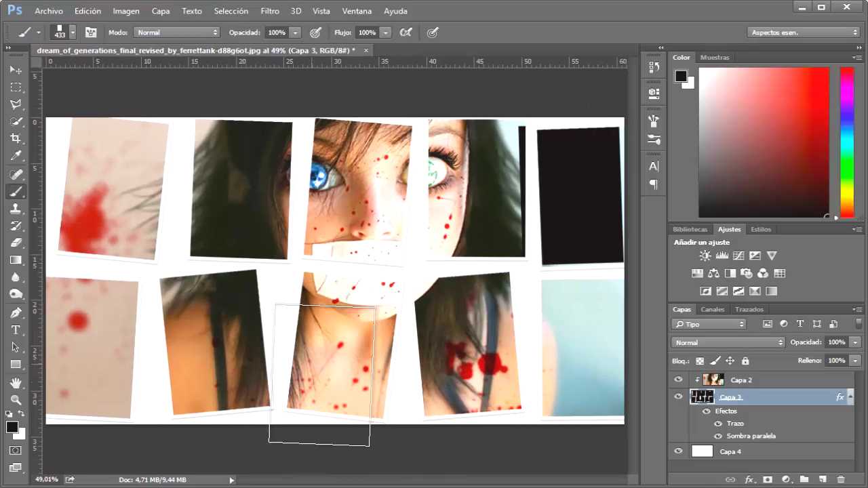Add Color Balance adjustment
Image resolution: width=868 pixels, height=488 pixels.
[x=713, y=273]
